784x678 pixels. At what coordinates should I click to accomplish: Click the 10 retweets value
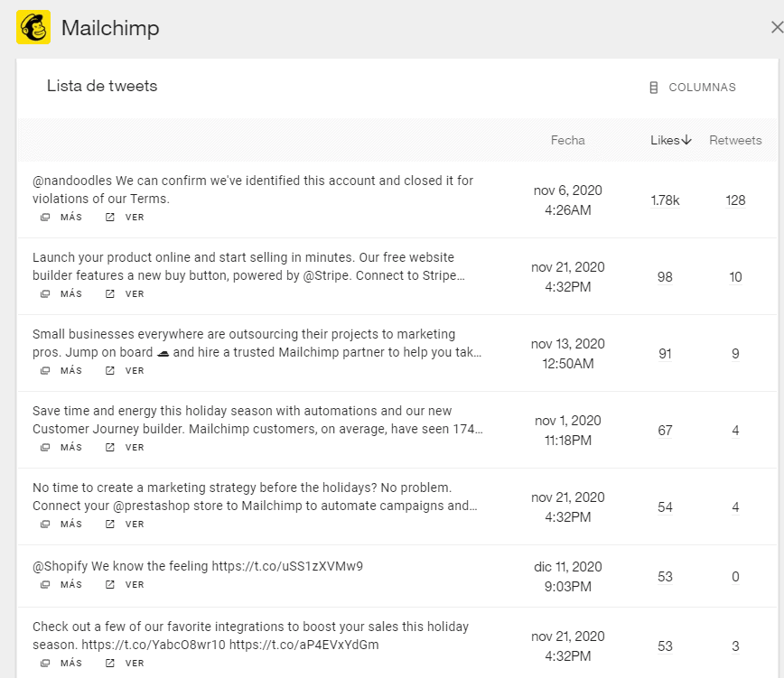click(x=735, y=277)
